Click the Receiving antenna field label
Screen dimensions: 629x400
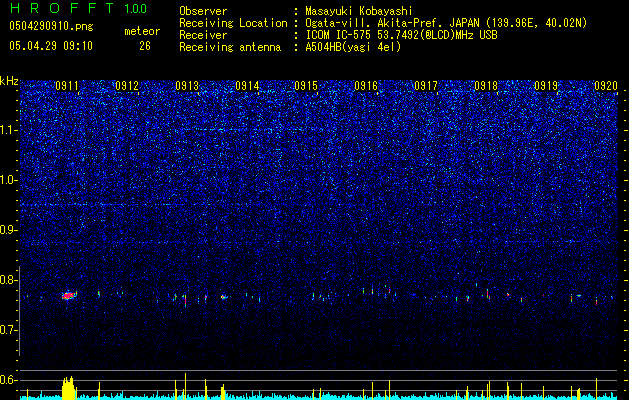230,47
